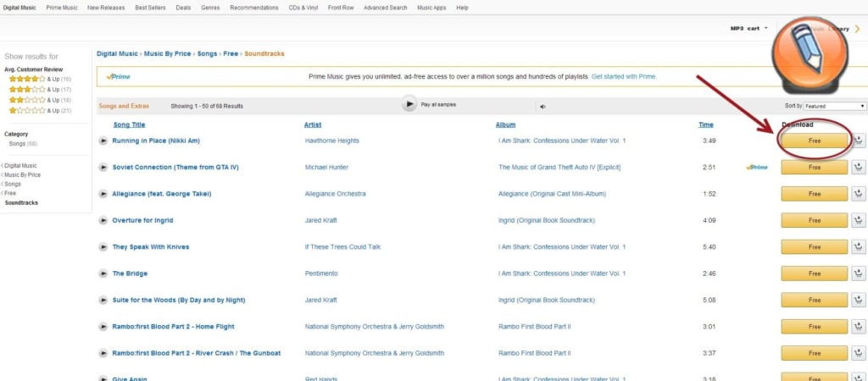Add Soviet Connection to MP3 cart

[x=859, y=167]
